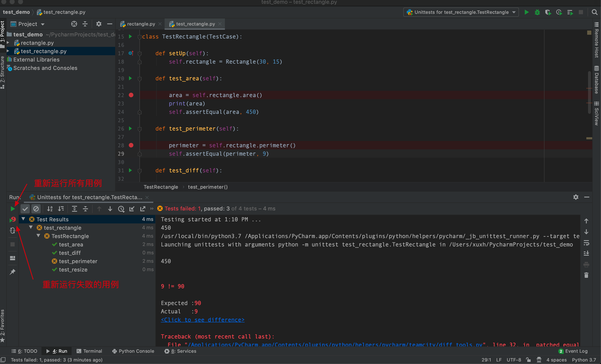Open the profiler run icon
This screenshot has width=601, height=364.
pos(559,12)
